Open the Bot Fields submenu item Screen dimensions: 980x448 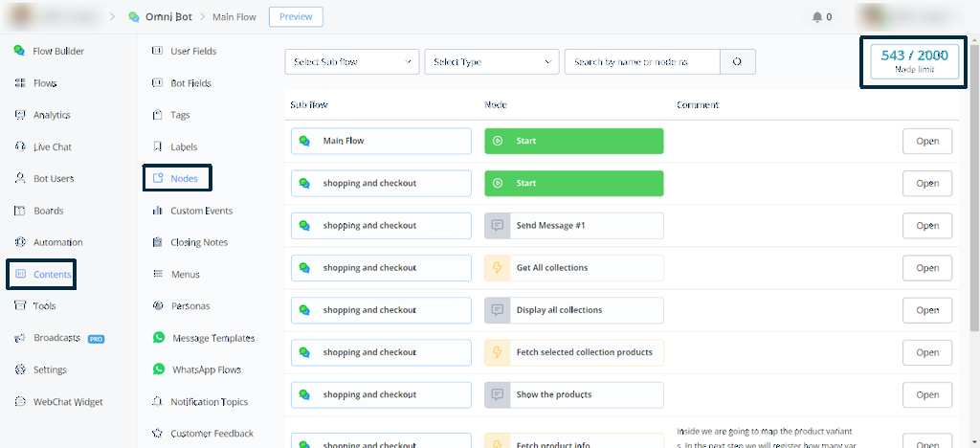point(182,83)
